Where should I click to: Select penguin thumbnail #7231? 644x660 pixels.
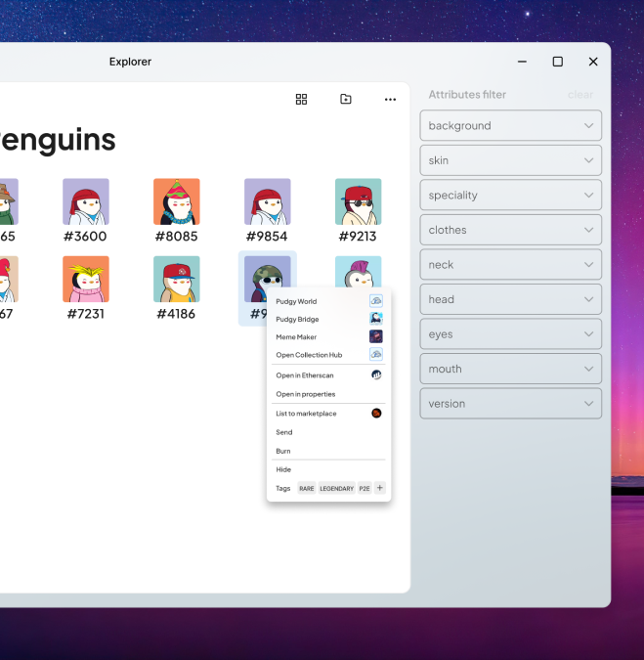click(86, 279)
